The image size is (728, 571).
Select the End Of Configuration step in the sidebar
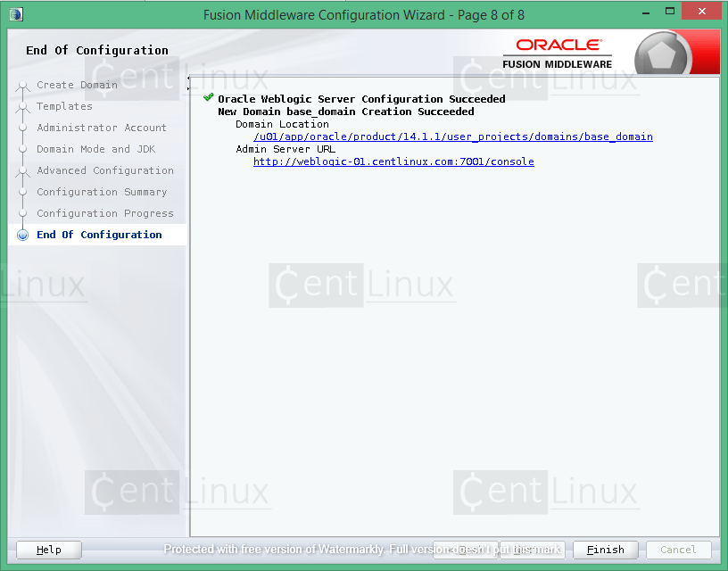click(99, 235)
